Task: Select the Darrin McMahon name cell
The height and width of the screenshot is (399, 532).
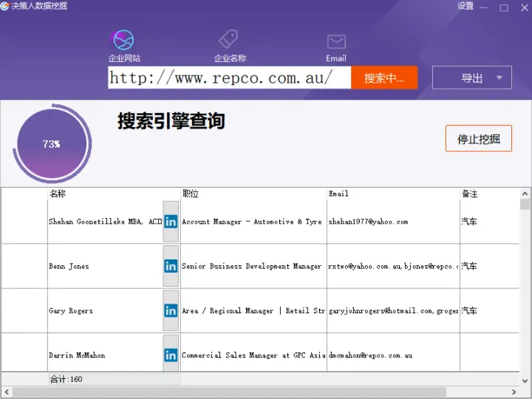Action: (x=105, y=355)
